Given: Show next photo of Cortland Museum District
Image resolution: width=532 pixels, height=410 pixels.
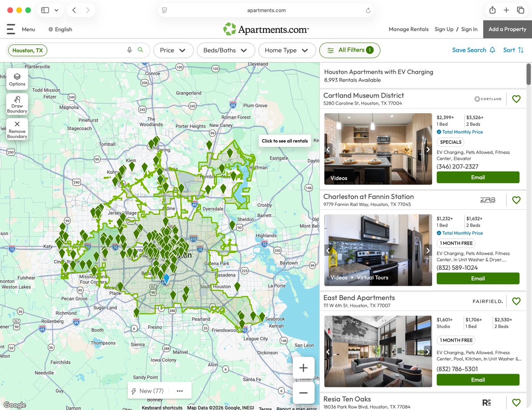Looking at the screenshot, I should (428, 150).
